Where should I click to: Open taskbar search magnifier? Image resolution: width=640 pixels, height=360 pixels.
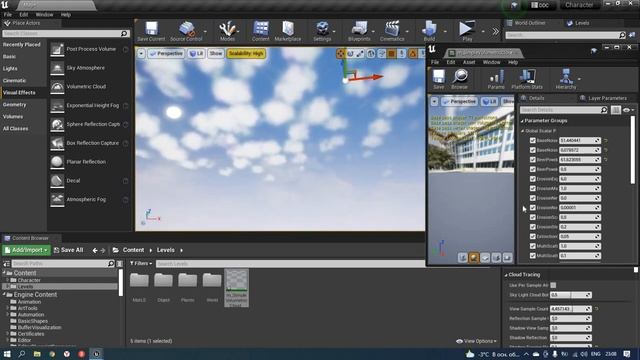[22, 354]
